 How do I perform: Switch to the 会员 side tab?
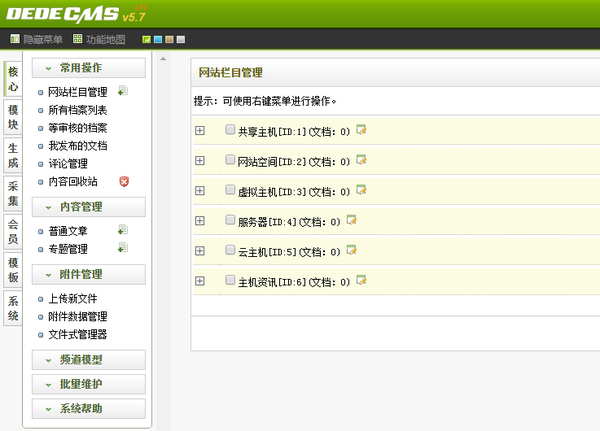tap(13, 232)
